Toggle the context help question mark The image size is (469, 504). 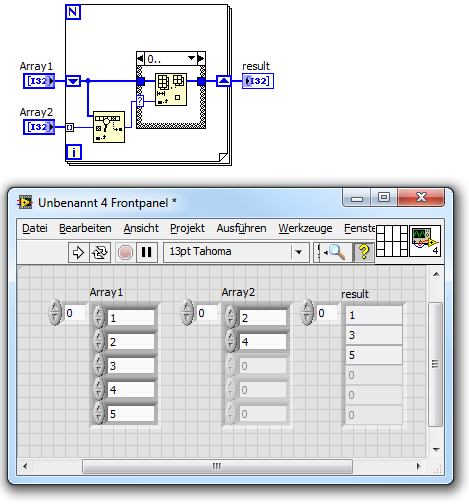click(x=364, y=252)
